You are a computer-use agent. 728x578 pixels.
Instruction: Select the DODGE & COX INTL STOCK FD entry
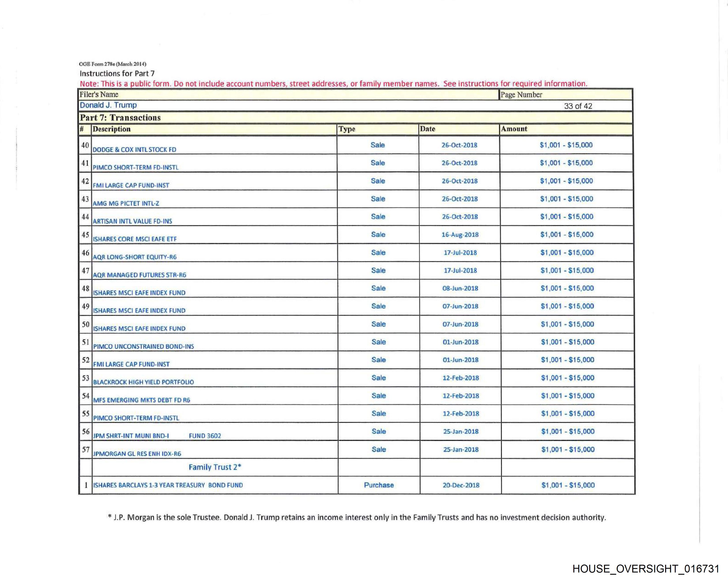coord(134,149)
